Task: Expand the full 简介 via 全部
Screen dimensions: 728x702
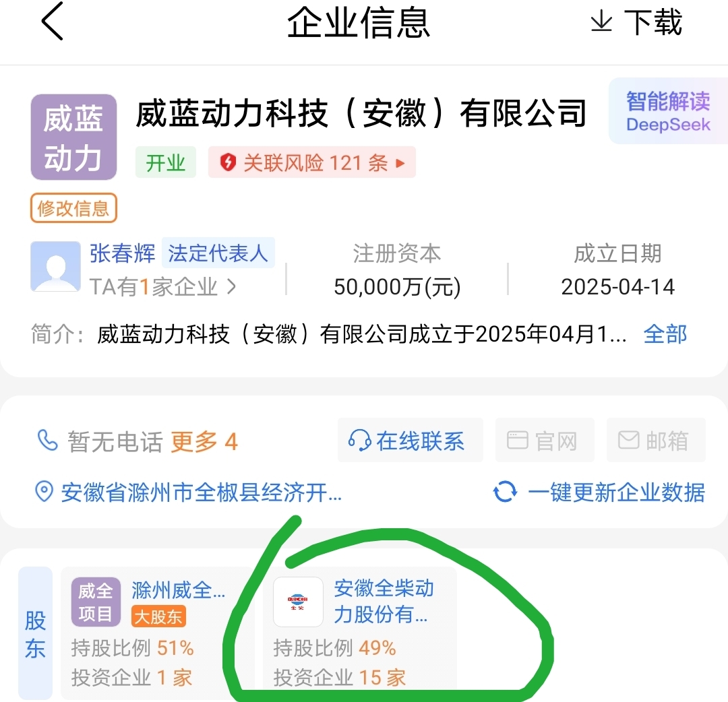Action: [x=665, y=334]
